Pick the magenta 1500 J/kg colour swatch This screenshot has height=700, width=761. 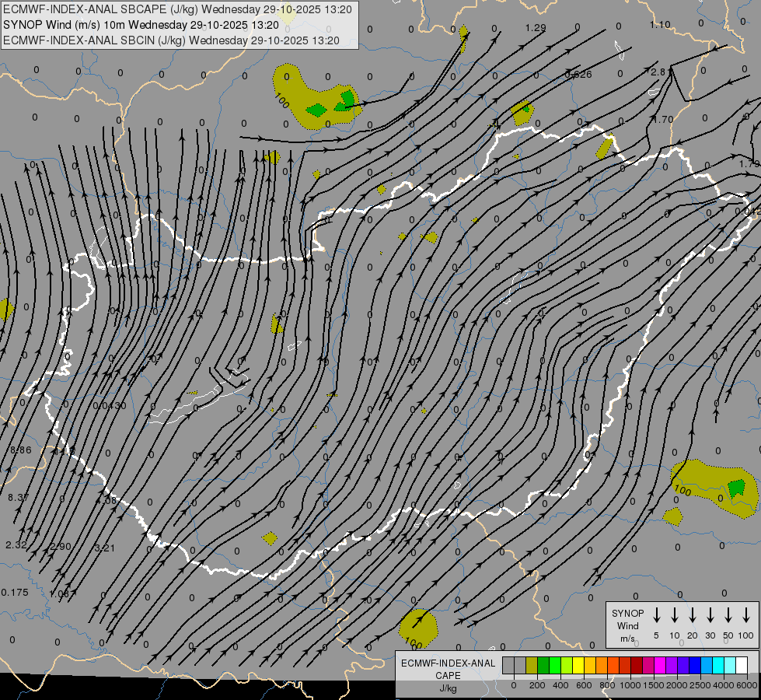pyautogui.click(x=660, y=666)
